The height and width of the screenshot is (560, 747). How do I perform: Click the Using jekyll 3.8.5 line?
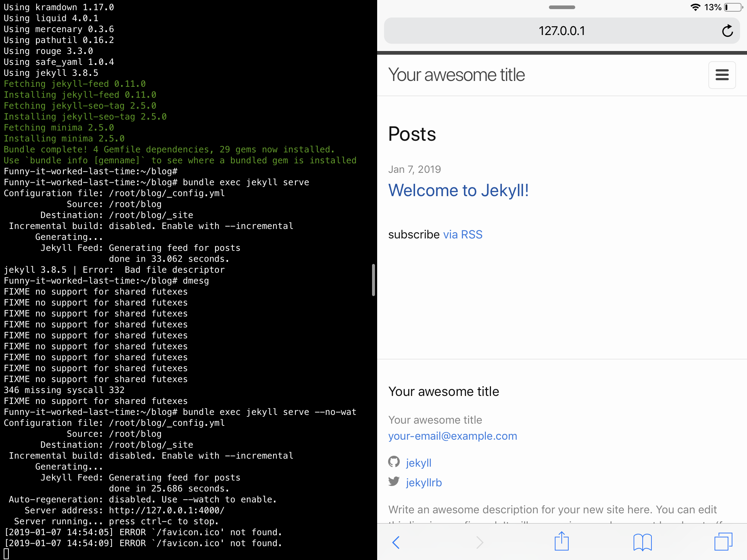[51, 73]
